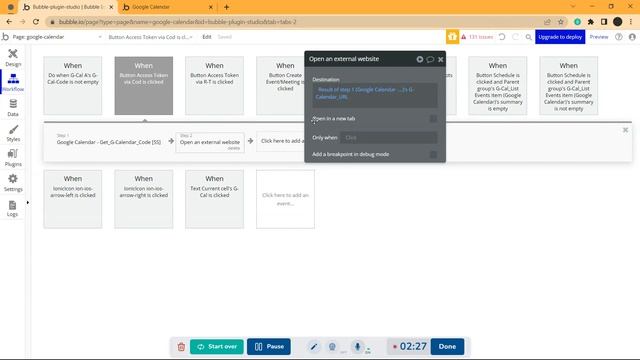640x360 pixels.
Task: Go back in browser history
Action: click(x=9, y=22)
